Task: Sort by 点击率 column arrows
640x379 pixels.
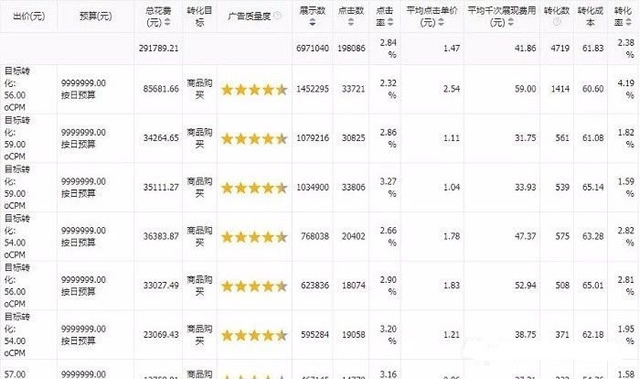Action: [391, 22]
